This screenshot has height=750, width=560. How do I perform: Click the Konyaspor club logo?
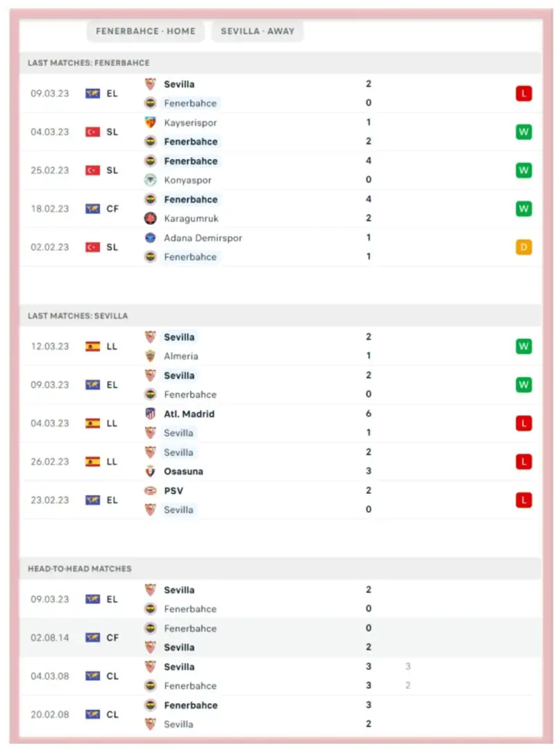pyautogui.click(x=150, y=180)
